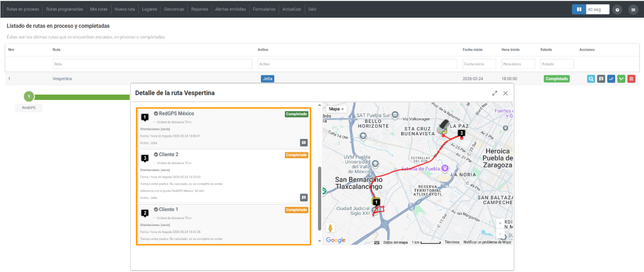This screenshot has width=644, height=272.
Task: Open the Términos link on the map
Action: [452, 242]
